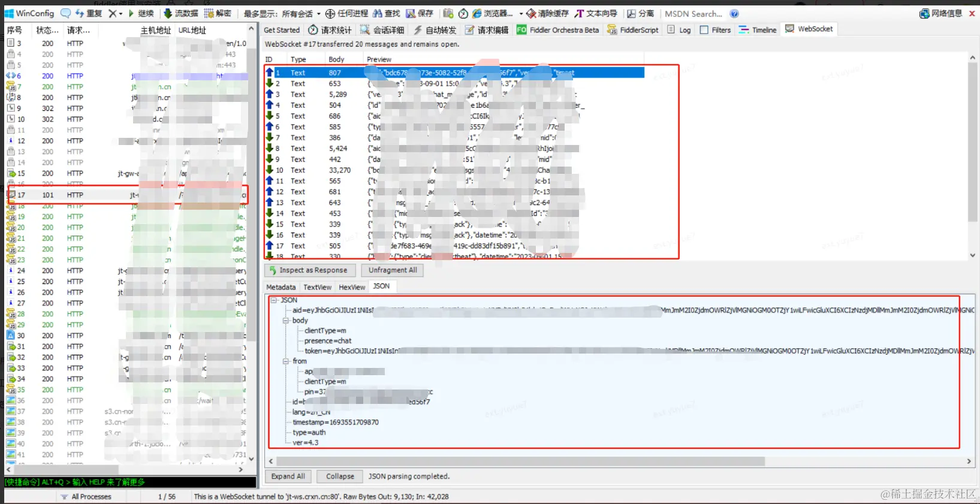Viewport: 980px width, 504px height.
Task: Switch to the Metadata view tab
Action: click(281, 287)
